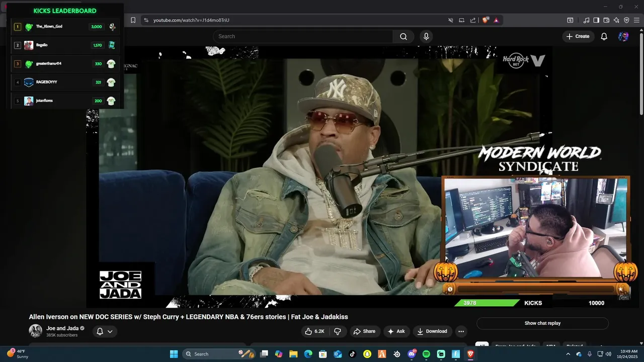Open volume control in system tray
Viewport: 644px width, 362px height.
click(608, 354)
